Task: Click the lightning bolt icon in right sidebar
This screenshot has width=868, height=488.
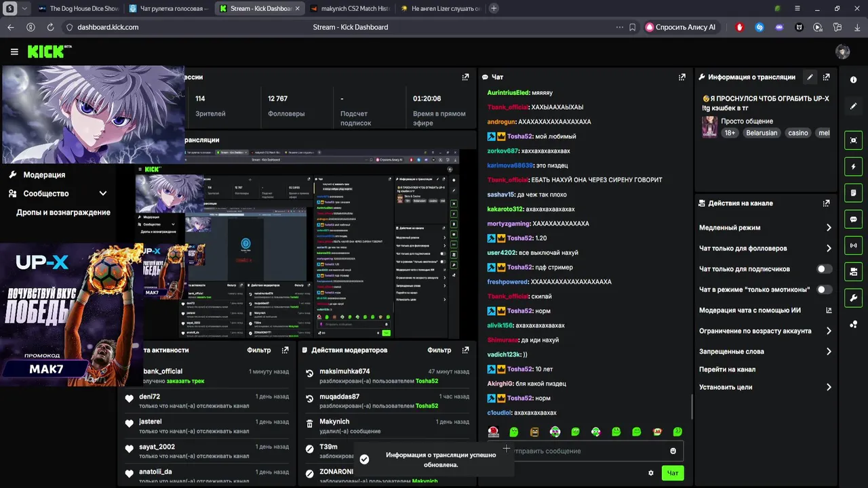Action: click(x=853, y=167)
